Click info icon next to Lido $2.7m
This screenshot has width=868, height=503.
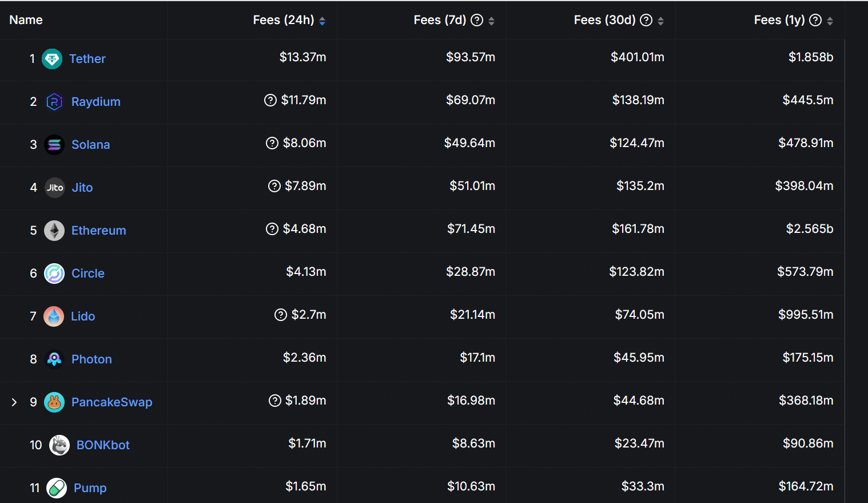click(x=281, y=315)
